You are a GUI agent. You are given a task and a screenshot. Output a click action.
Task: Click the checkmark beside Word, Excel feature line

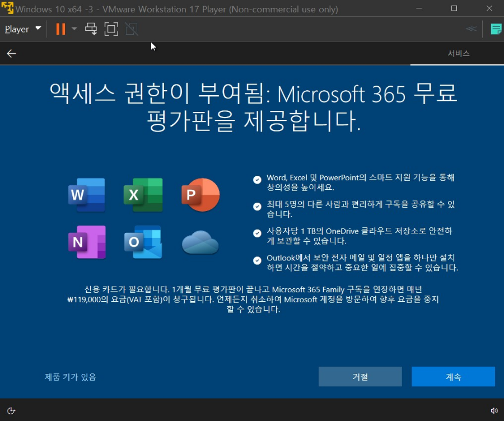pyautogui.click(x=257, y=180)
